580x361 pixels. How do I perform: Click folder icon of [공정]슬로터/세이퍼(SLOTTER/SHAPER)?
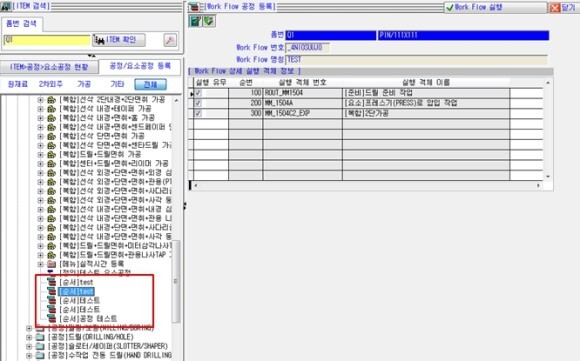[x=40, y=346]
